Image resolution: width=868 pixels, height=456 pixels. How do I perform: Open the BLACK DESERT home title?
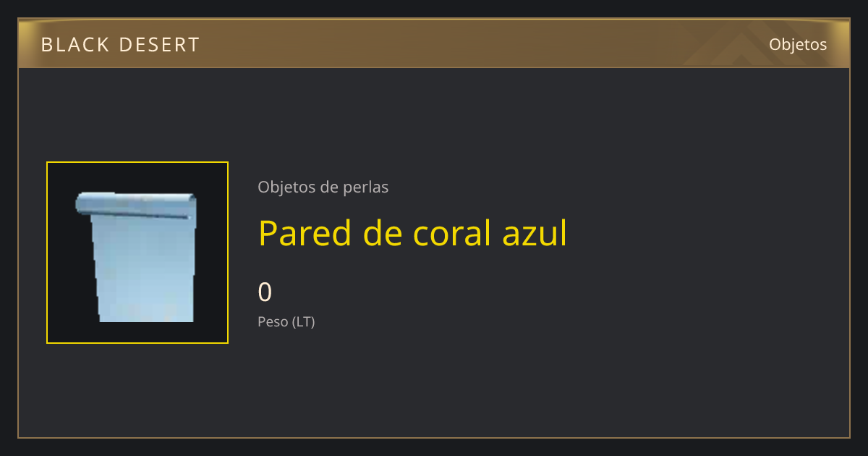point(120,45)
